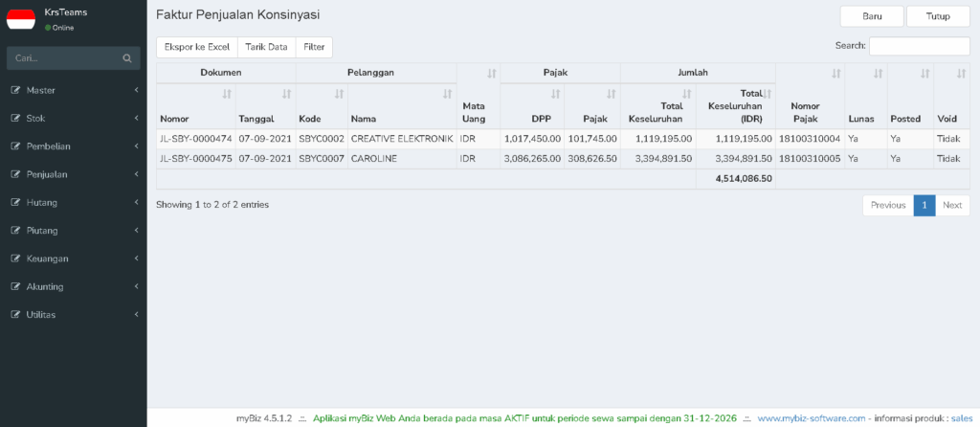Sort by the Void column sort icon

[961, 74]
